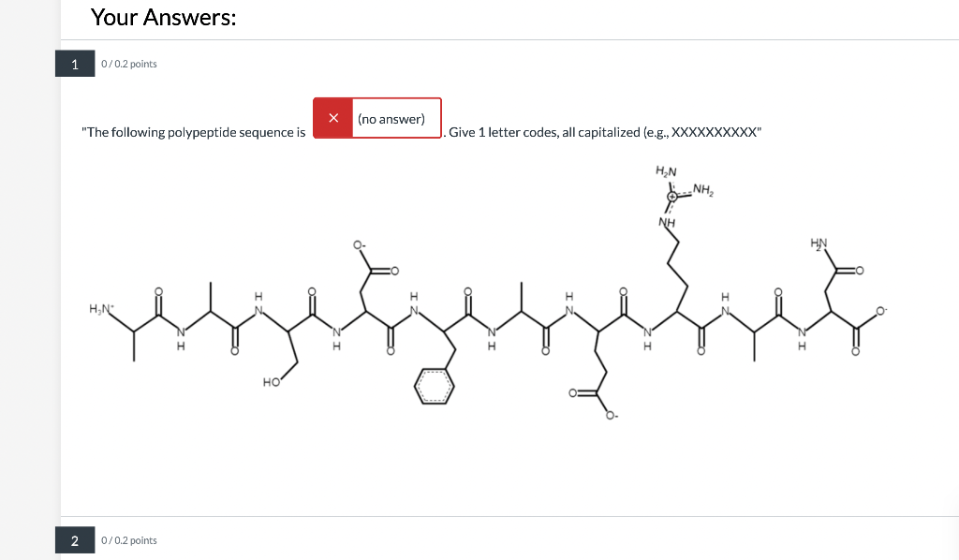Click the O- at the top of the glutamate side chain
Viewport: 959px width, 560px height.
[x=358, y=244]
